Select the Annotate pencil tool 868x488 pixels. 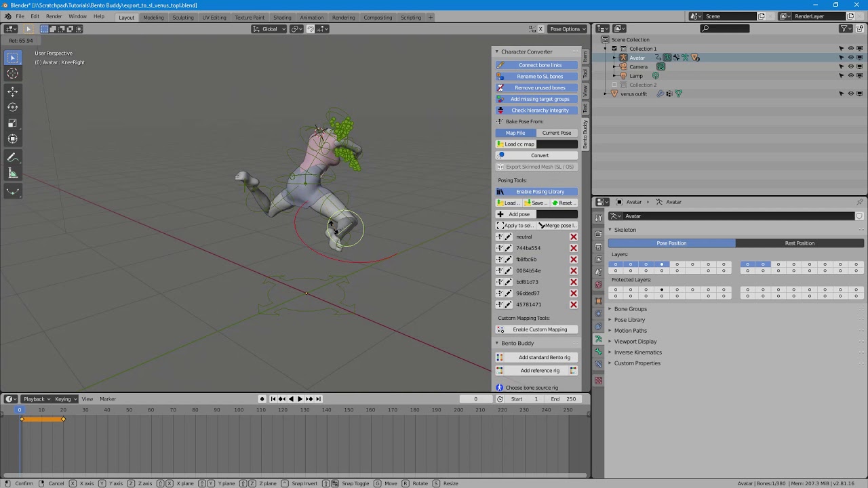point(13,157)
